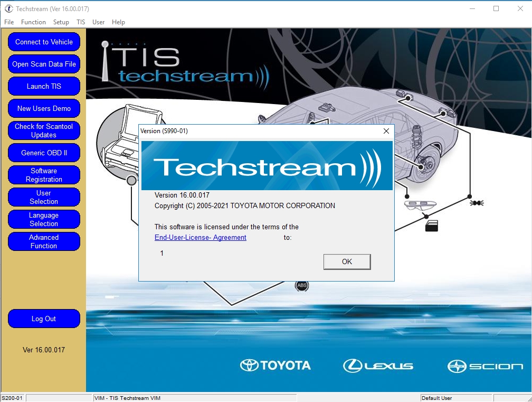Image resolution: width=532 pixels, height=402 pixels.
Task: Start the New Users Demo
Action: (44, 108)
